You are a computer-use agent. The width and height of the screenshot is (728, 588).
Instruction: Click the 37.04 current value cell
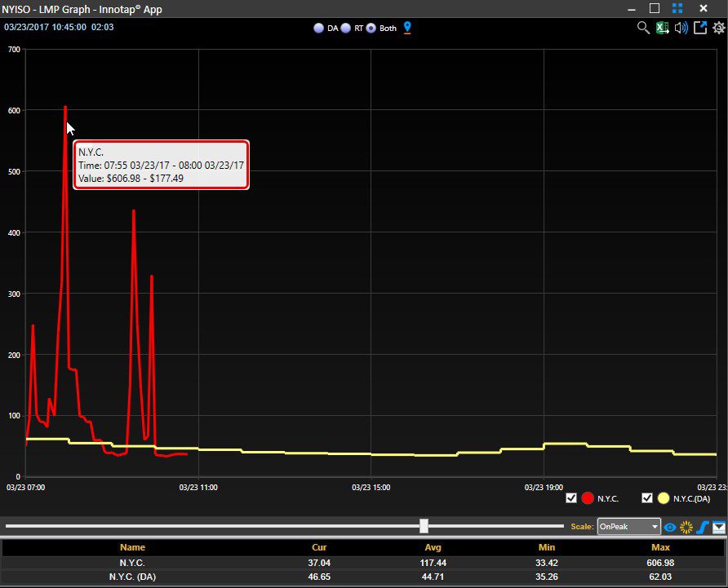coord(319,563)
